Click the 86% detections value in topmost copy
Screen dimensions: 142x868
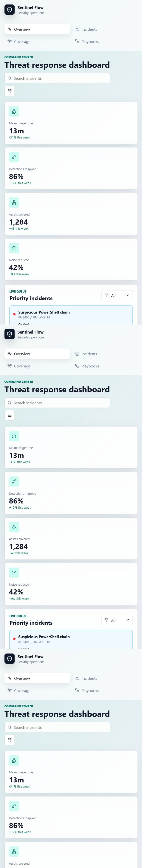coord(16,177)
